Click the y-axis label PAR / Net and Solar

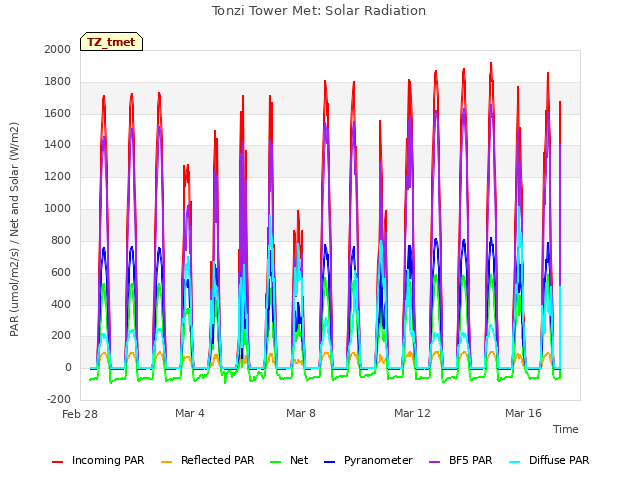[14, 229]
